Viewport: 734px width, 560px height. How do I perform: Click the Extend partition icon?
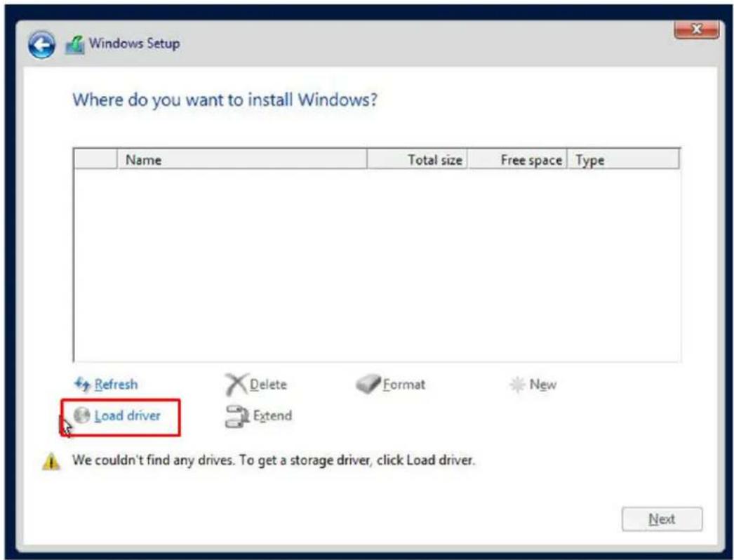(237, 416)
